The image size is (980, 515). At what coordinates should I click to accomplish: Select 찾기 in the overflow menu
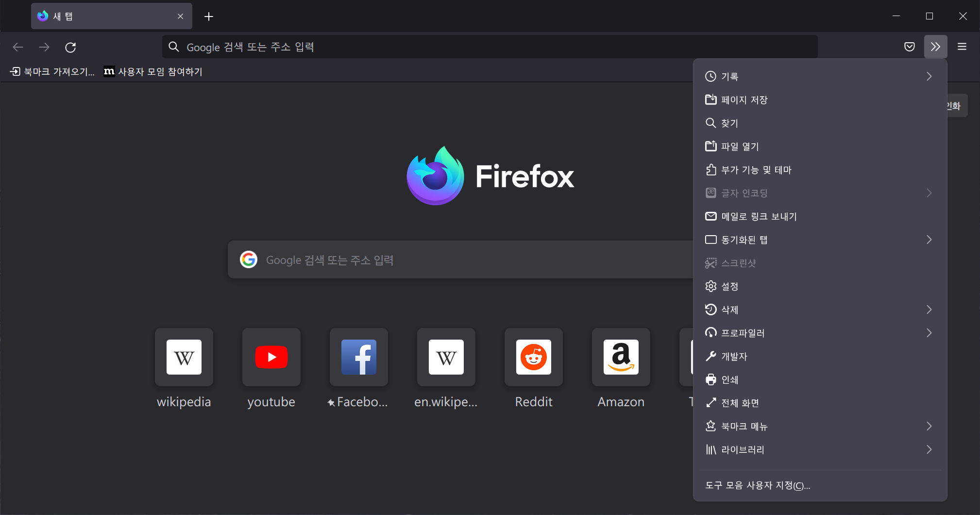click(x=820, y=123)
